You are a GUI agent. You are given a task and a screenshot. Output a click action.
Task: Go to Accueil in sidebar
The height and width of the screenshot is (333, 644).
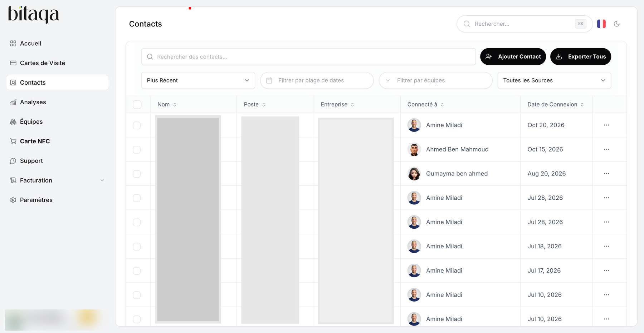click(x=57, y=43)
